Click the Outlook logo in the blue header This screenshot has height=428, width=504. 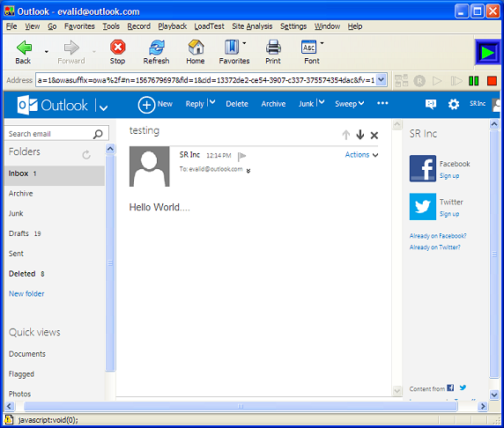[52, 105]
